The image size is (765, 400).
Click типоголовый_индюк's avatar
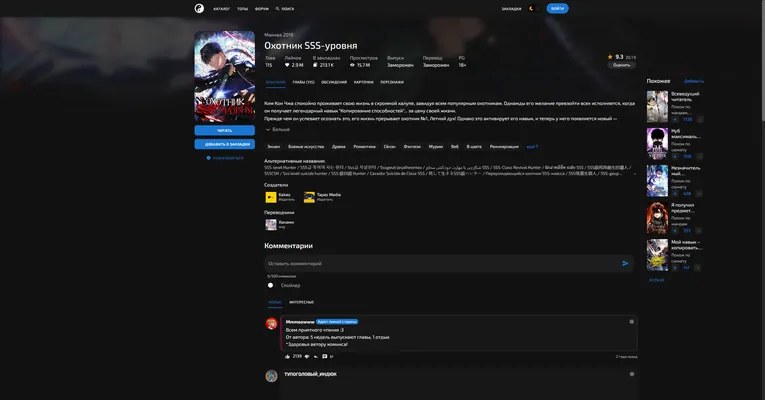click(x=271, y=376)
